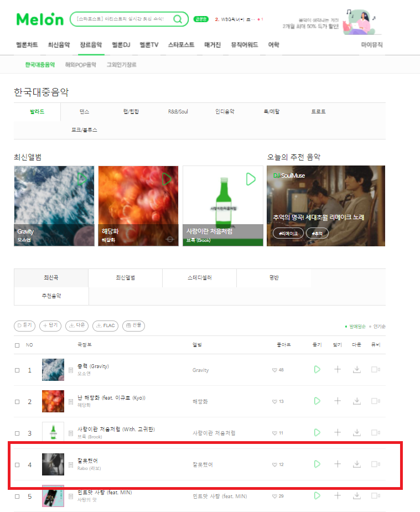Sort the list by 인기순
Screen dimensions: 420x512
coord(379,326)
